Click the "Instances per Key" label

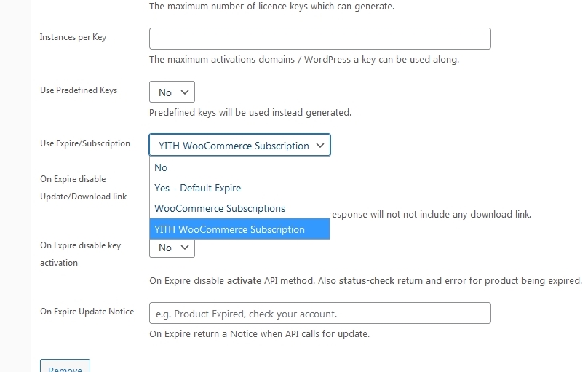(x=73, y=37)
